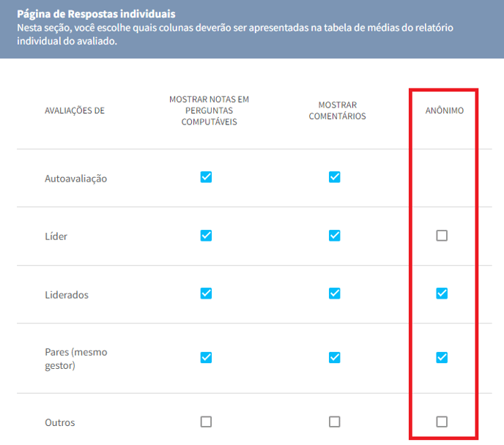
Task: Click the Anônimo column header
Action: point(445,111)
